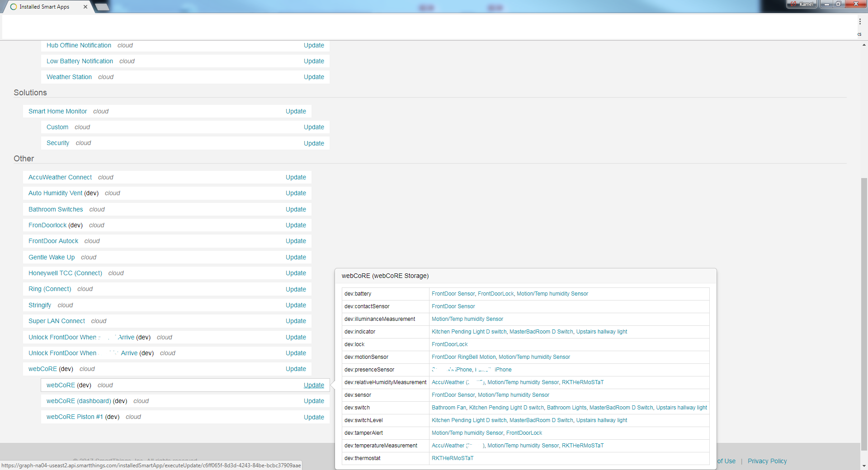This screenshot has width=868, height=470.
Task: Update webCoRE (dashboard)
Action: [x=314, y=401]
